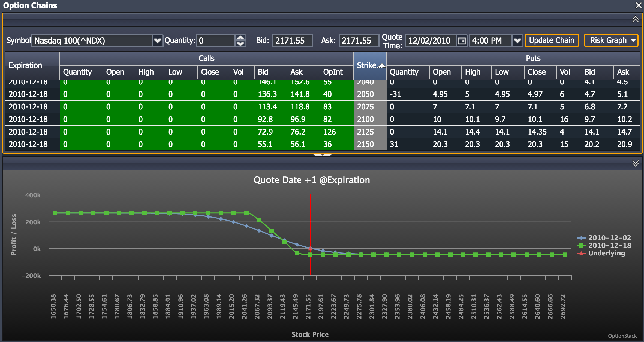Image resolution: width=644 pixels, height=342 pixels.
Task: Click the red underlying marker on chart
Action: coord(310,248)
